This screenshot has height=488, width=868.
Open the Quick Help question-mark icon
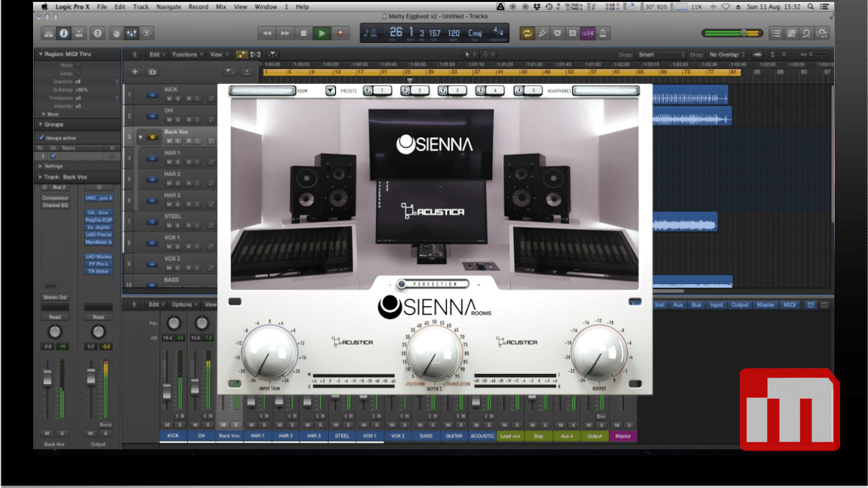pos(98,33)
